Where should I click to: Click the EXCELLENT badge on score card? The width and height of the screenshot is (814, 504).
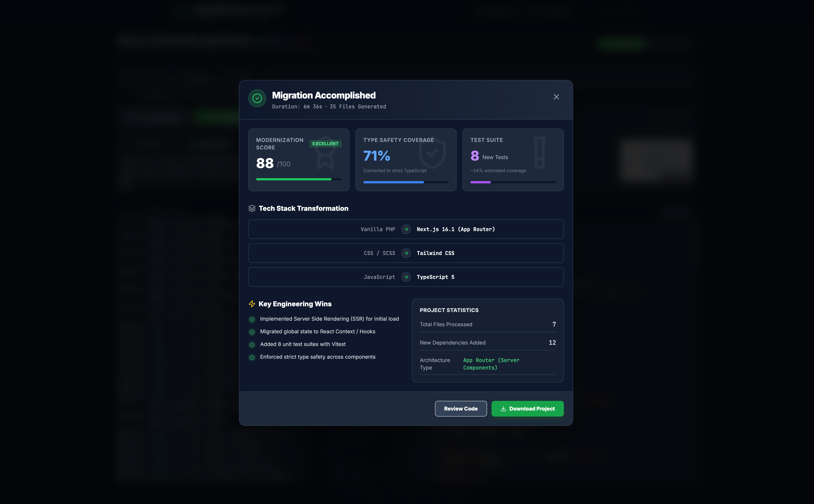click(325, 144)
